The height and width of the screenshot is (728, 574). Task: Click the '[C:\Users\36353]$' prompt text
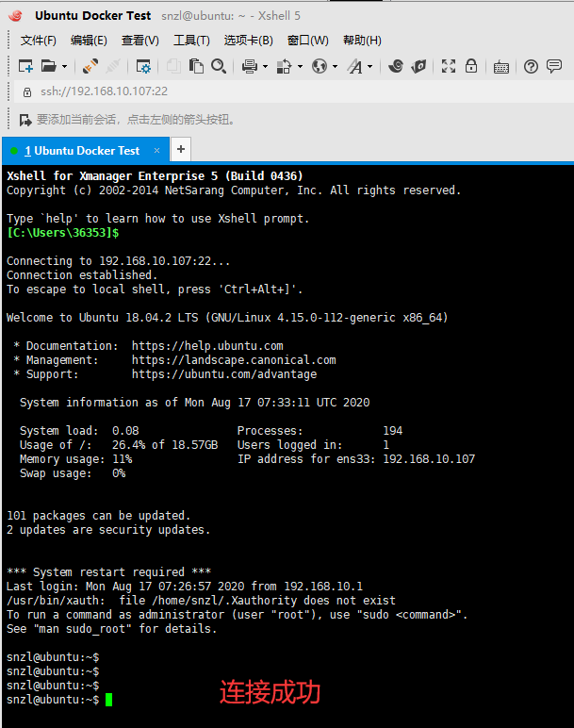[62, 233]
